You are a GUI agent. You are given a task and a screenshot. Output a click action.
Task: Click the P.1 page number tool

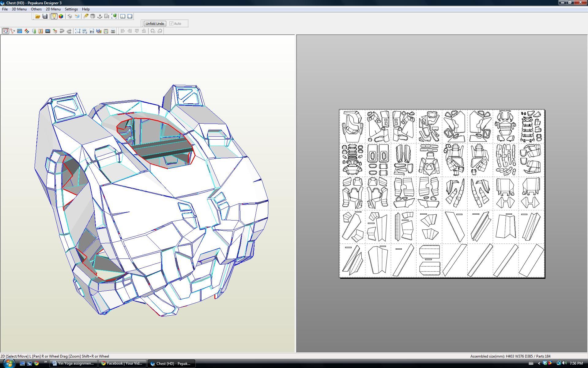92,31
